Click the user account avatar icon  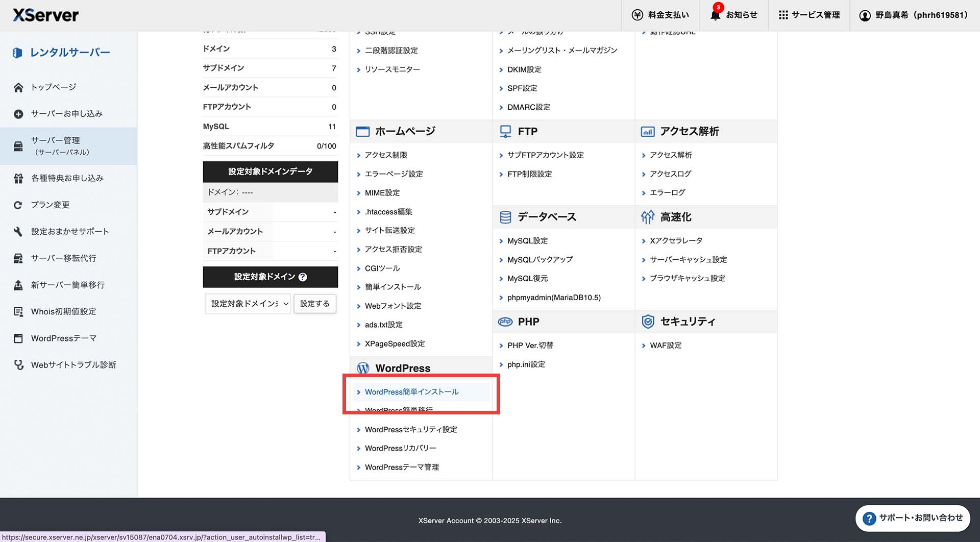point(865,15)
